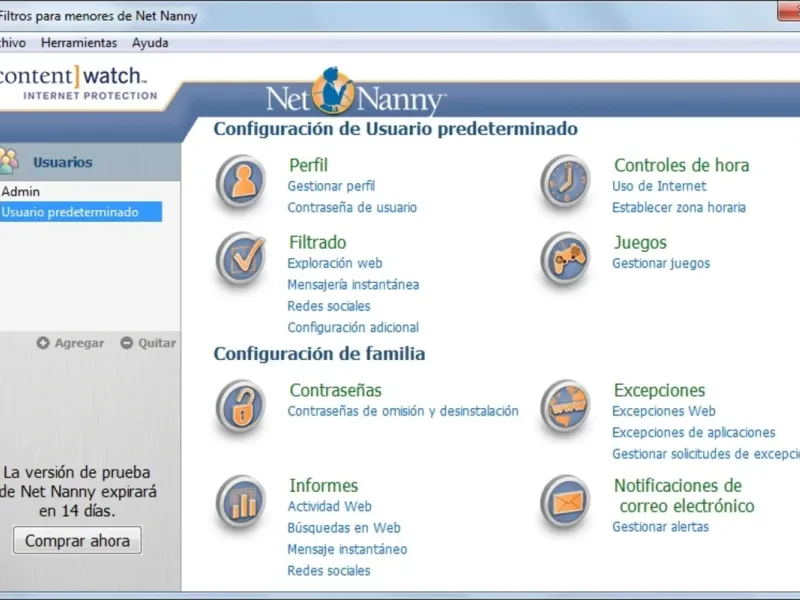
Task: Open Gestionar solicitudes de excepción link
Action: coord(706,454)
